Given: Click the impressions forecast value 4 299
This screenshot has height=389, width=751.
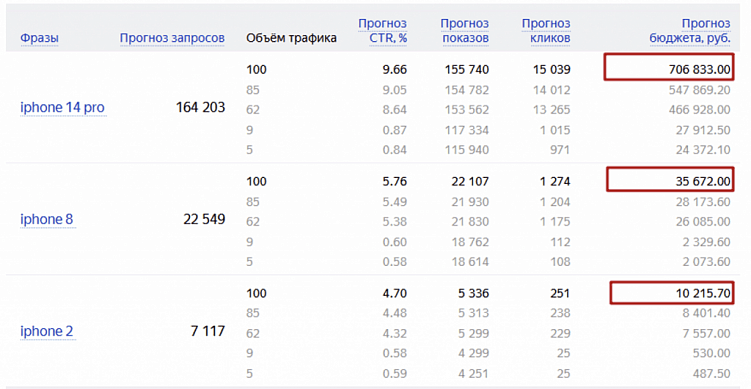Looking at the screenshot, I should pos(474,354).
